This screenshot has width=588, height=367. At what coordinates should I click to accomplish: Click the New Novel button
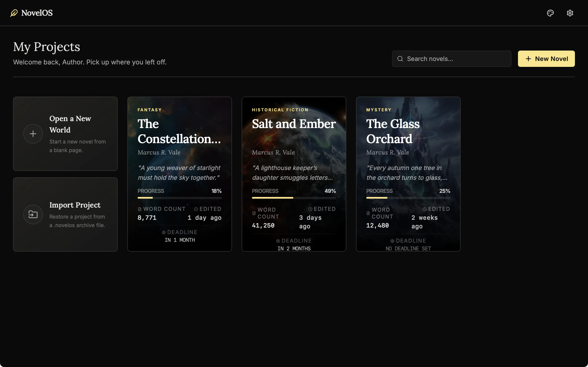546,59
